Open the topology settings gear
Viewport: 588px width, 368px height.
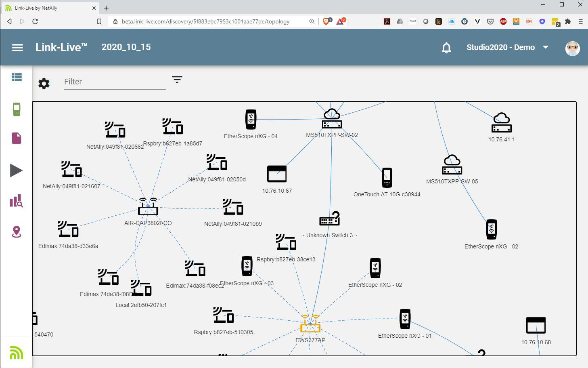coord(44,84)
